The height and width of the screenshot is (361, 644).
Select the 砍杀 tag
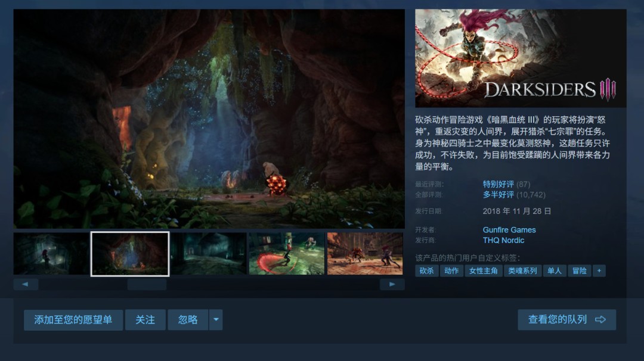[427, 270]
